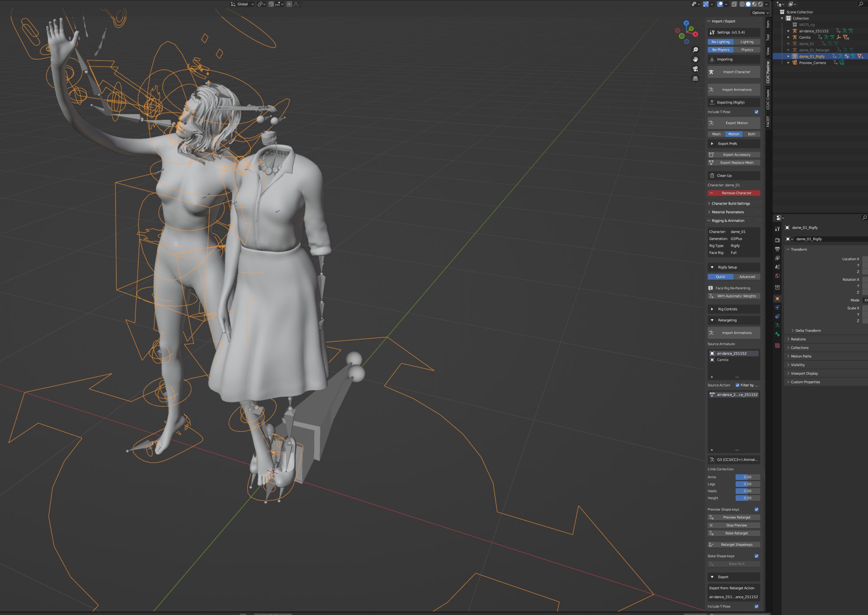This screenshot has height=615, width=868.
Task: Click the Export Motion button
Action: pos(734,123)
